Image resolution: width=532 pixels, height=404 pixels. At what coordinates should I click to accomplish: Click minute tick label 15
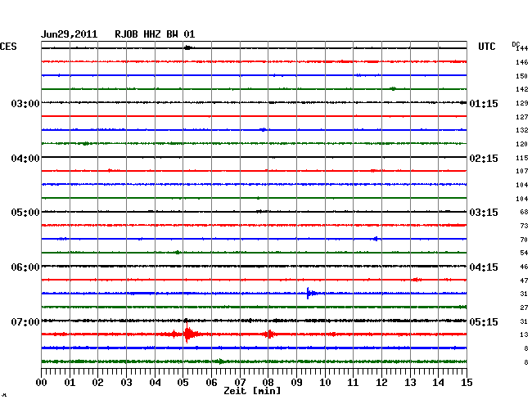pyautogui.click(x=467, y=383)
